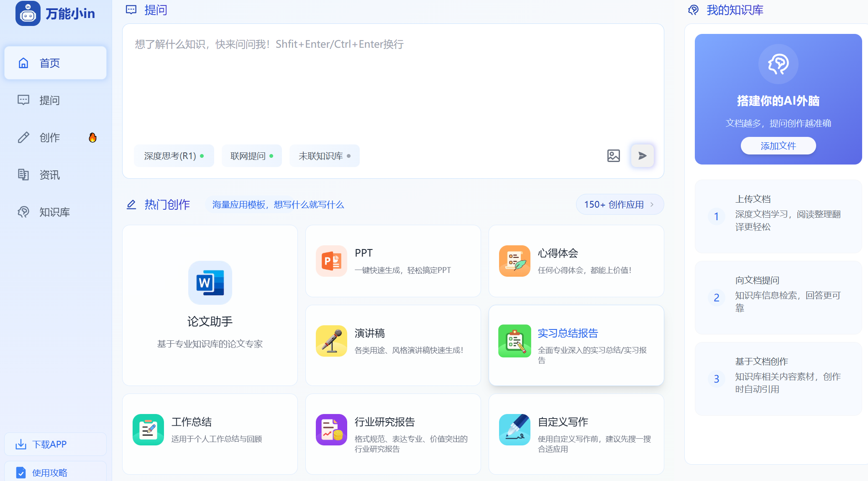This screenshot has width=868, height=481.
Task: Toggle 未联知识库 option
Action: [325, 156]
